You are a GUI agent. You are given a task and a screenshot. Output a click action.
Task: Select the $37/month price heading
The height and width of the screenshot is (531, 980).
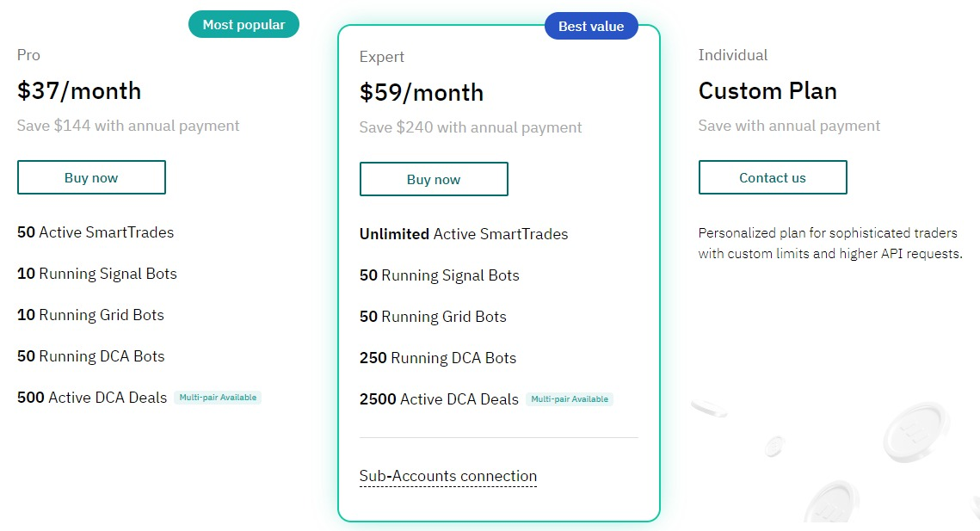point(79,91)
